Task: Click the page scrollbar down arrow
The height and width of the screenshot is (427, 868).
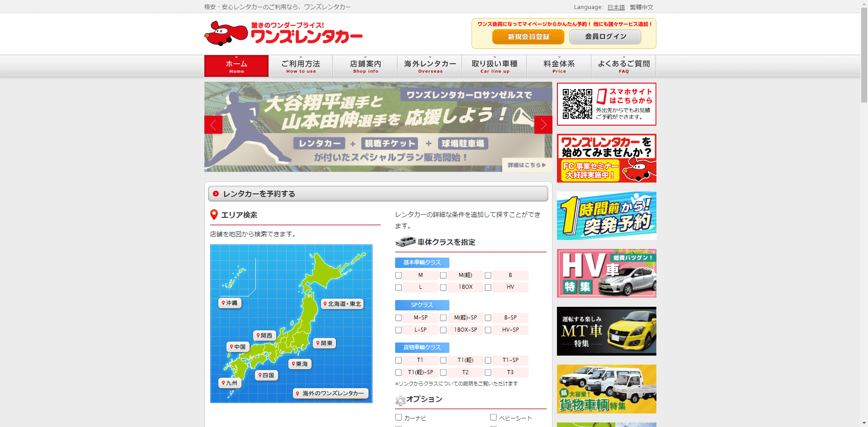Action: tap(864, 423)
